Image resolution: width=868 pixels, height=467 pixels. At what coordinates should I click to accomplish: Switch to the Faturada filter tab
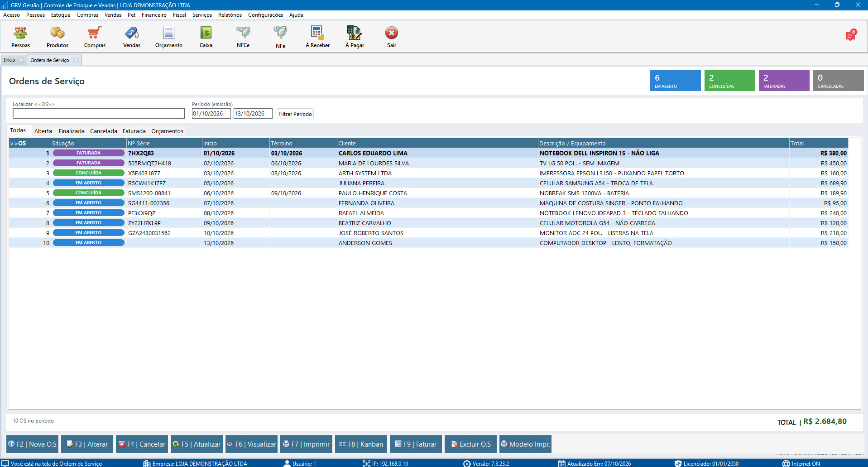tap(134, 131)
